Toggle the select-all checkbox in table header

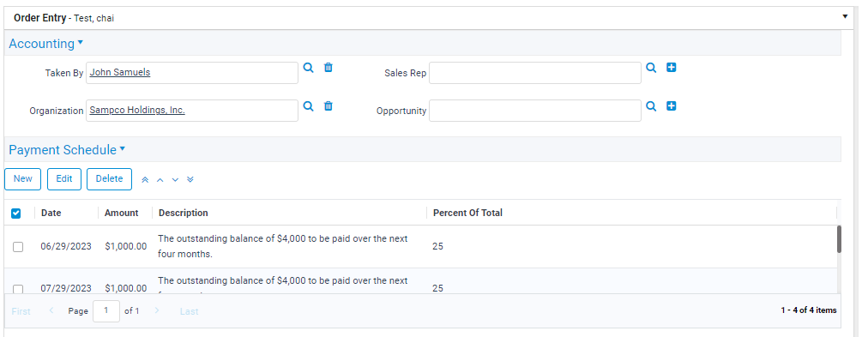16,213
